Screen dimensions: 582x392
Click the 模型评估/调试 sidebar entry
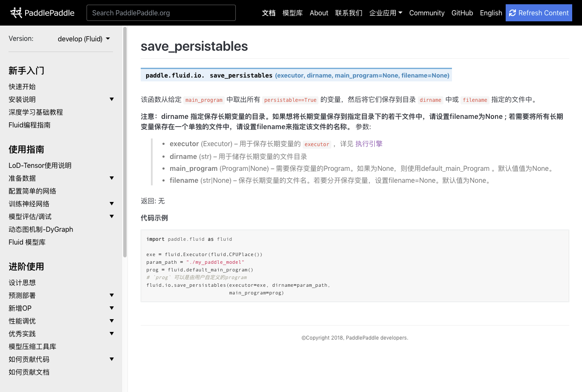pos(30,216)
